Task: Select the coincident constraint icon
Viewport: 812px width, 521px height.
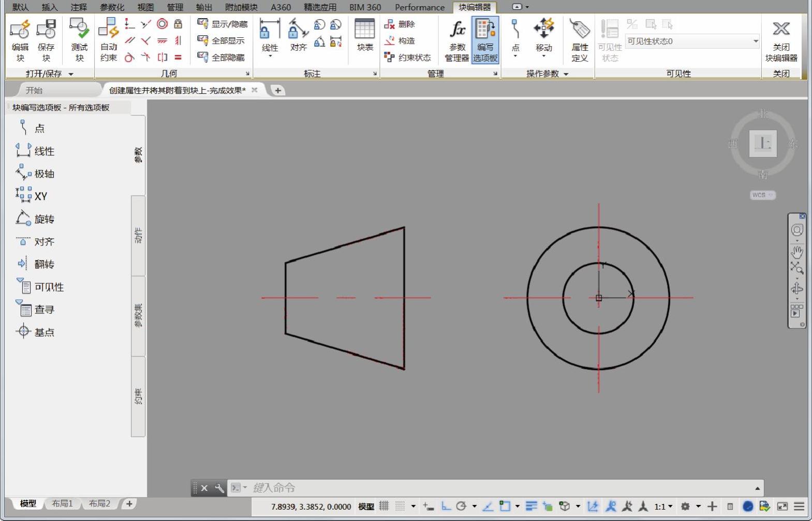Action: pyautogui.click(x=129, y=24)
